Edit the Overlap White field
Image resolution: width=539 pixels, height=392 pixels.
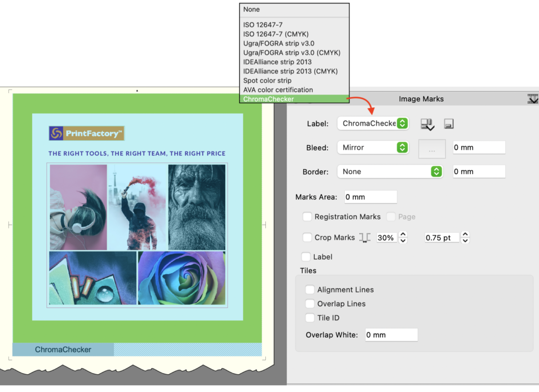pyautogui.click(x=391, y=335)
